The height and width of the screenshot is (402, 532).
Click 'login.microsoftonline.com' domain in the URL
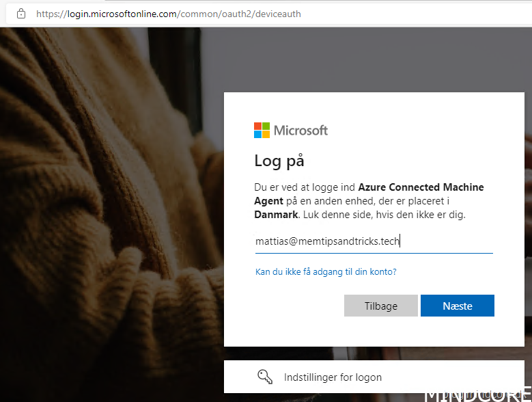click(x=122, y=14)
